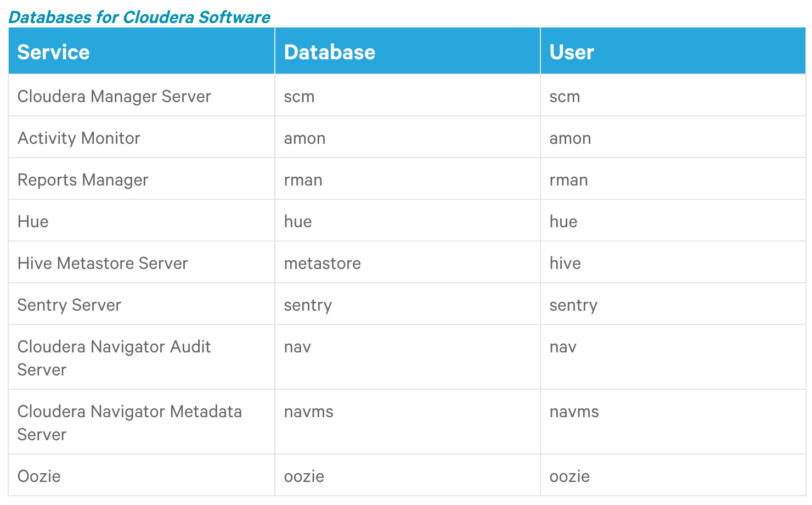Select the 'Cloudera Navigator Metadata Server' cell

point(129,423)
